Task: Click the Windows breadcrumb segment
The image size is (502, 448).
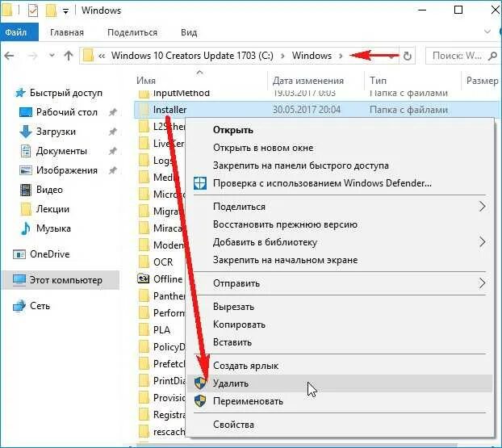Action: 312,56
